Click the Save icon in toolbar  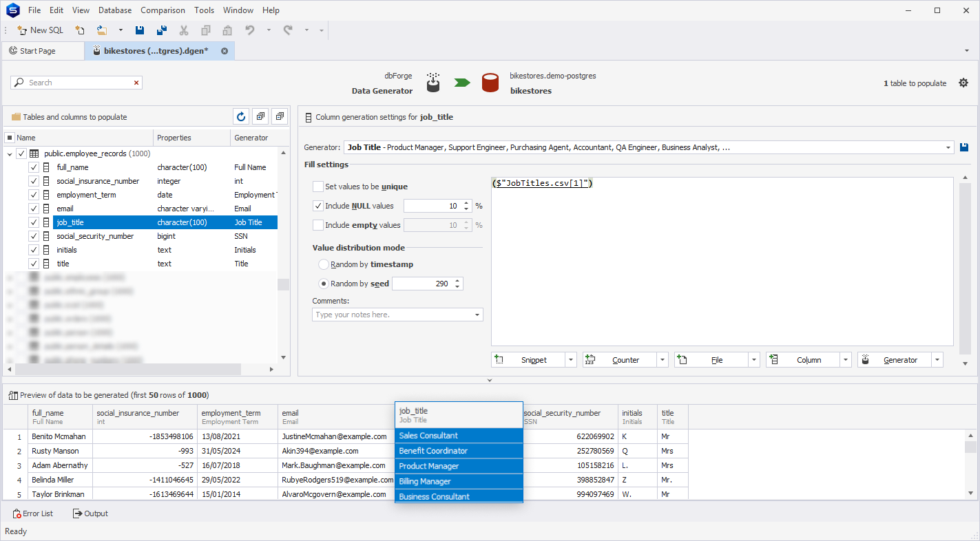pos(140,30)
